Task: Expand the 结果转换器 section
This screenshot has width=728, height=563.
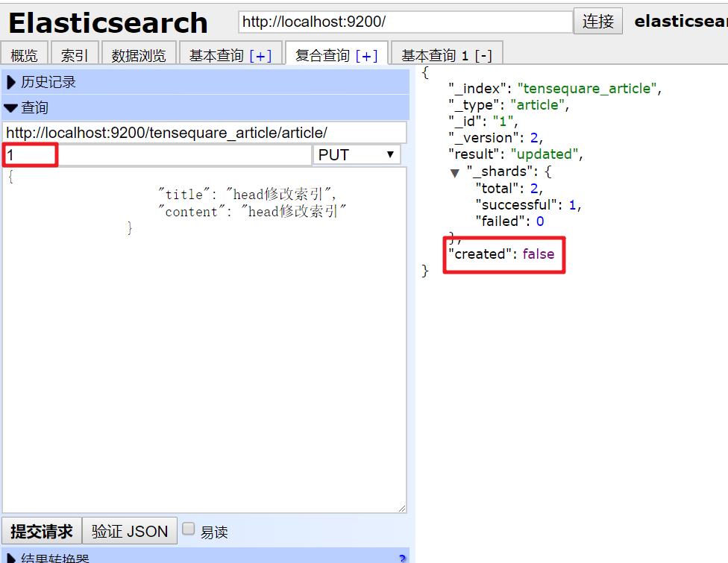Action: coord(205,557)
